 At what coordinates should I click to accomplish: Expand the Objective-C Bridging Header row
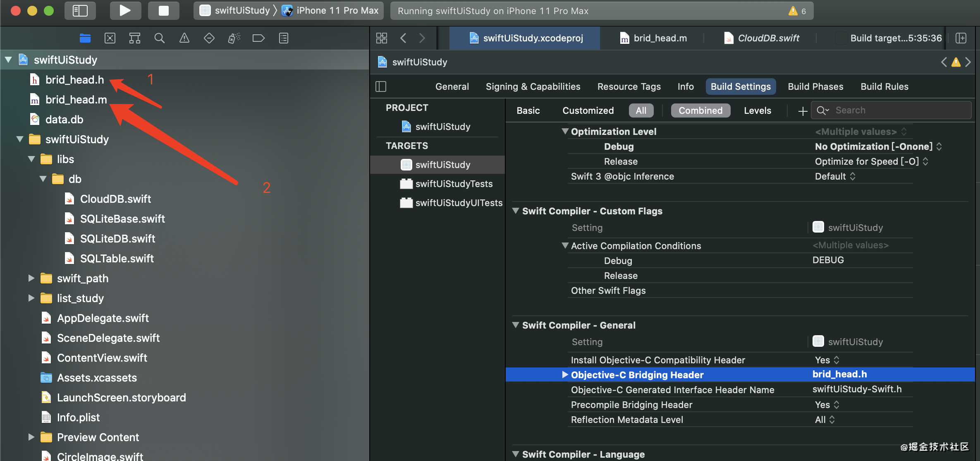(x=565, y=375)
